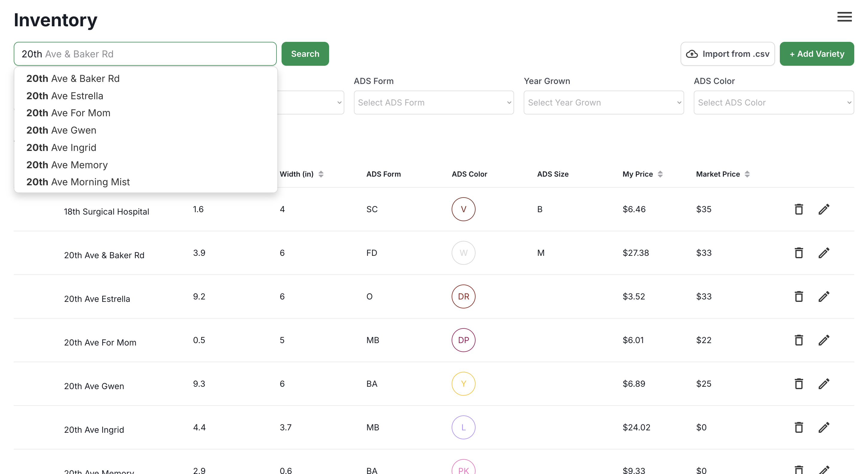868x474 pixels.
Task: Edit the 20th Ave & Baker Rd row
Action: coord(823,253)
